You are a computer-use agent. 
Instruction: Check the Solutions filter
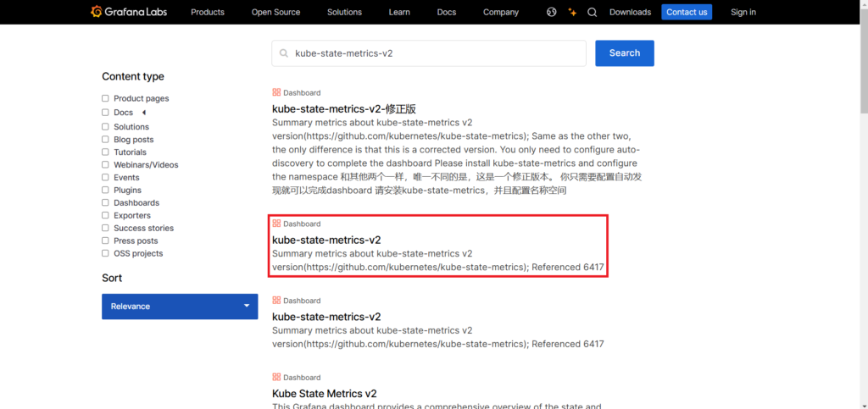[105, 126]
